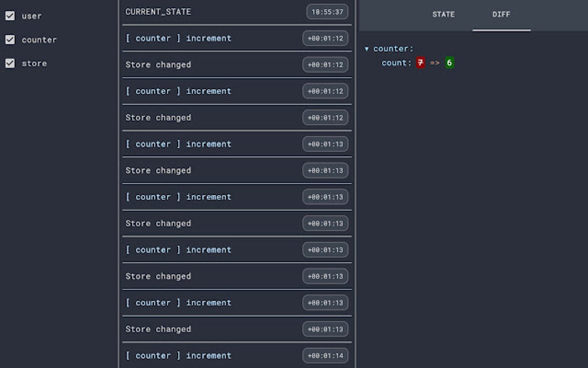Select the CURRENT_STATE entry
The height and width of the screenshot is (368, 588).
[158, 12]
